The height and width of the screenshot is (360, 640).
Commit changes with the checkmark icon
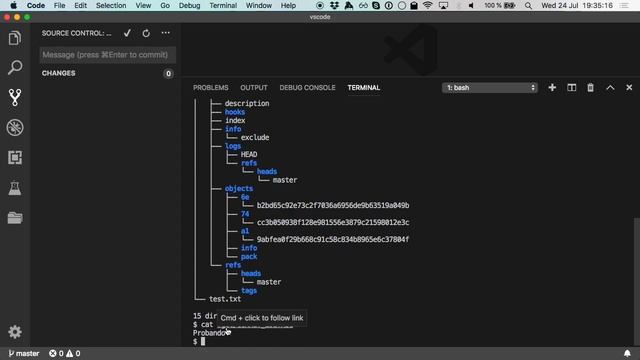point(127,33)
